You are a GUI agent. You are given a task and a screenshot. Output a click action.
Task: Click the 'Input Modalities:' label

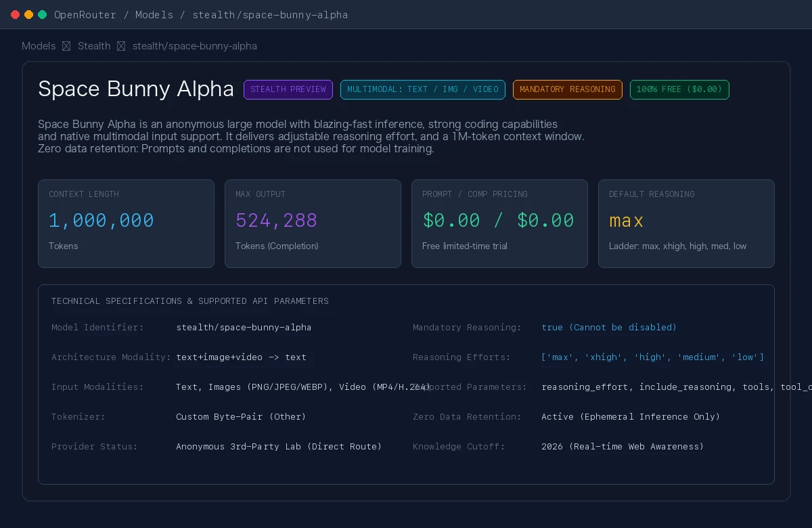(97, 387)
